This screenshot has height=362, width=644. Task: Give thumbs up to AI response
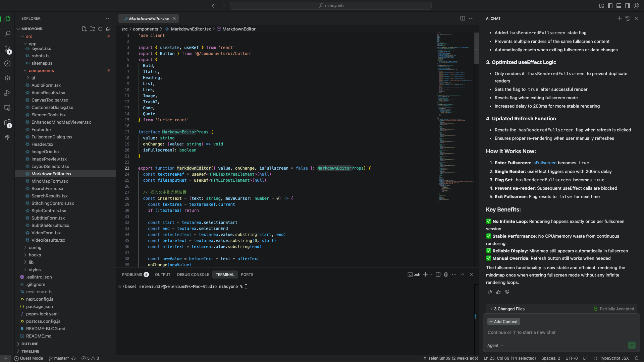point(498,292)
